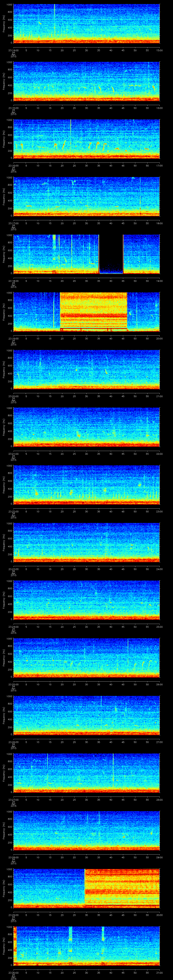The image size is (173, 980).
Task: Click the 23:24:00 start time label
Action: (13, 627)
